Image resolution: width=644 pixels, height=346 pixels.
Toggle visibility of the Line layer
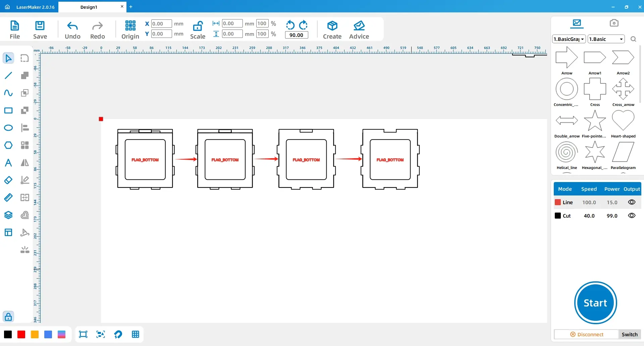point(632,202)
